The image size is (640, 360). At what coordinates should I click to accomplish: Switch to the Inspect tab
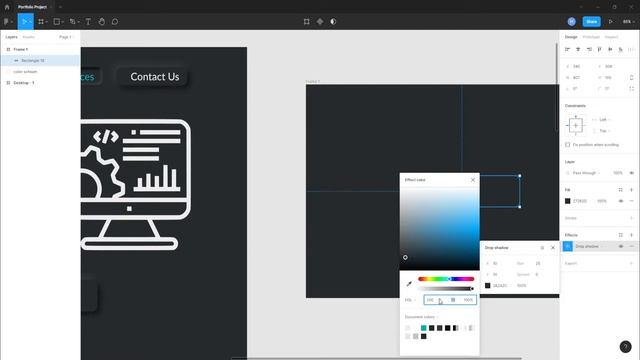pyautogui.click(x=611, y=37)
